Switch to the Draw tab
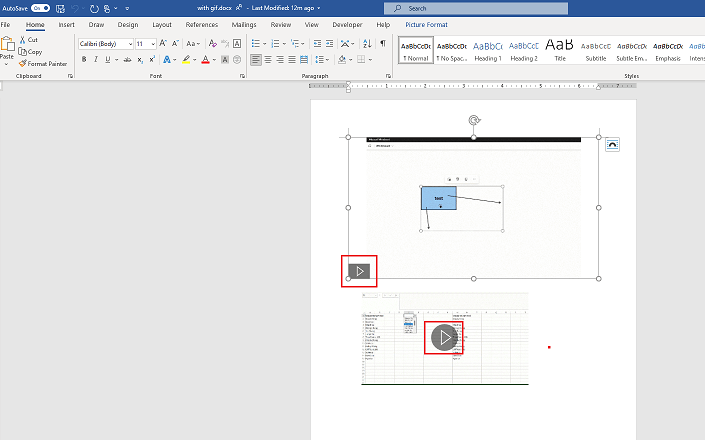The height and width of the screenshot is (440, 705). click(96, 25)
